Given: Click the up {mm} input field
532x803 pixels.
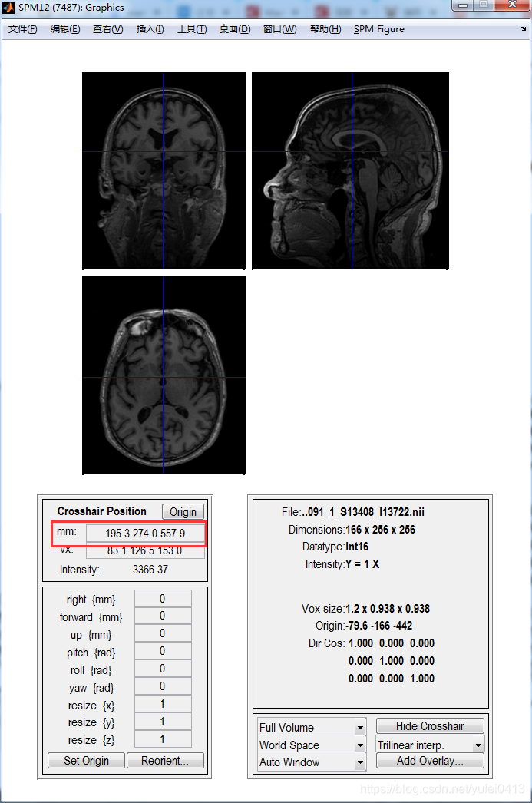Looking at the screenshot, I should (x=163, y=633).
